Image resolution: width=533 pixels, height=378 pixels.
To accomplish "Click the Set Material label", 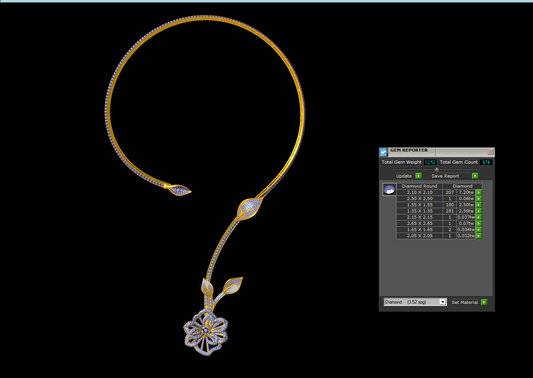I will [465, 302].
